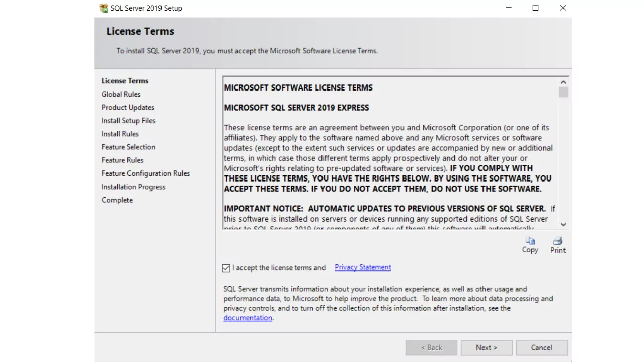The height and width of the screenshot is (362, 644).
Task: Click the Next > button
Action: pyautogui.click(x=487, y=348)
